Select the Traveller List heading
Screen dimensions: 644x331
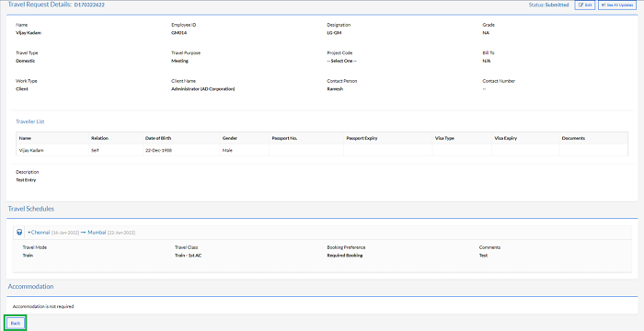coord(30,121)
